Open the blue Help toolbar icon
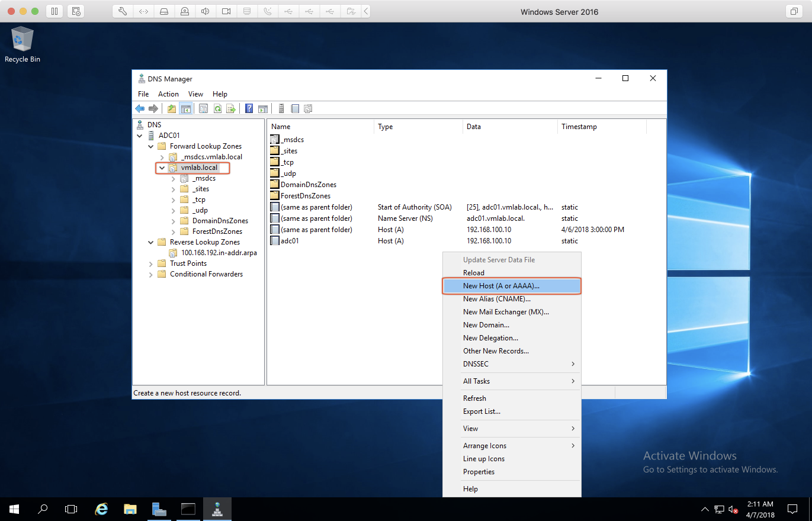The image size is (812, 521). 249,108
